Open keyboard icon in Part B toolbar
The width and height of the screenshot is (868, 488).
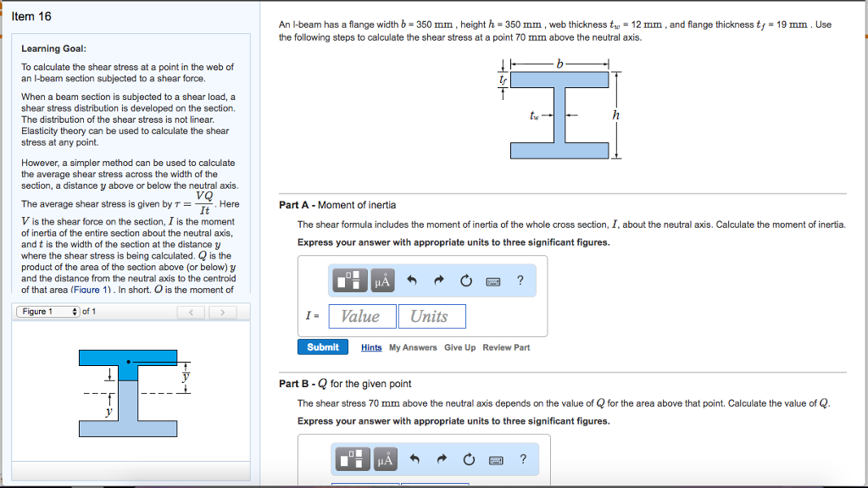[x=496, y=460]
